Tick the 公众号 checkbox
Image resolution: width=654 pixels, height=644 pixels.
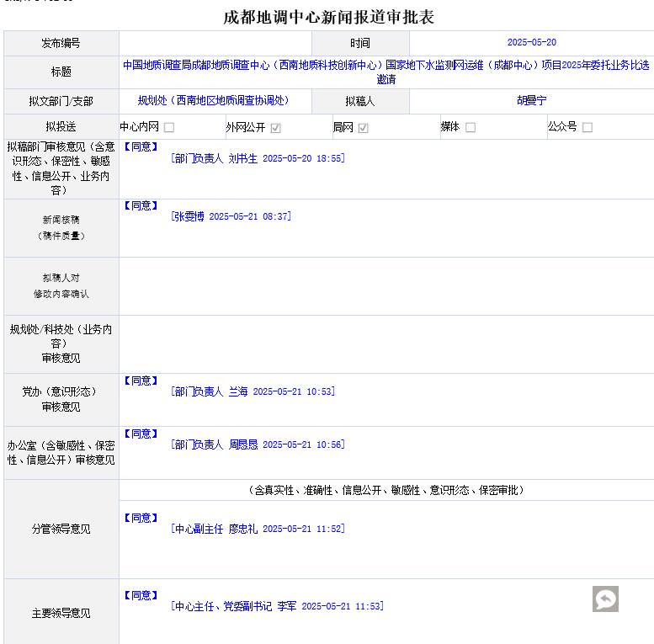pyautogui.click(x=588, y=128)
